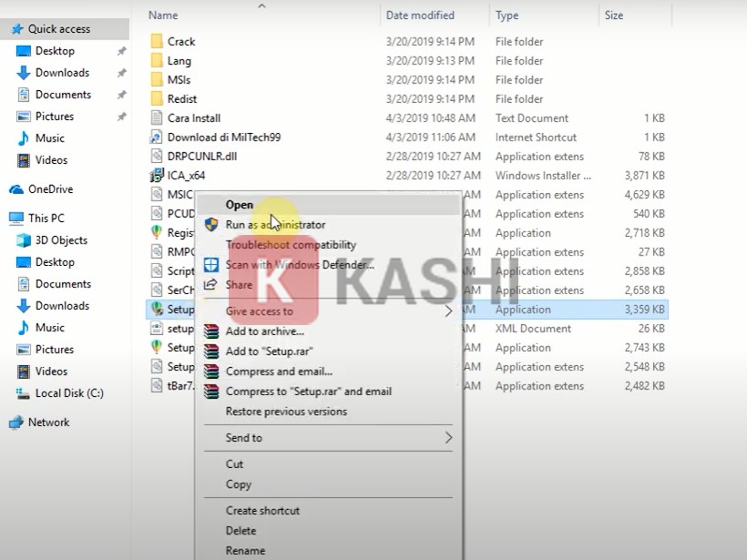Click the Music icon under Quick access
The height and width of the screenshot is (560, 747).
[x=24, y=138]
